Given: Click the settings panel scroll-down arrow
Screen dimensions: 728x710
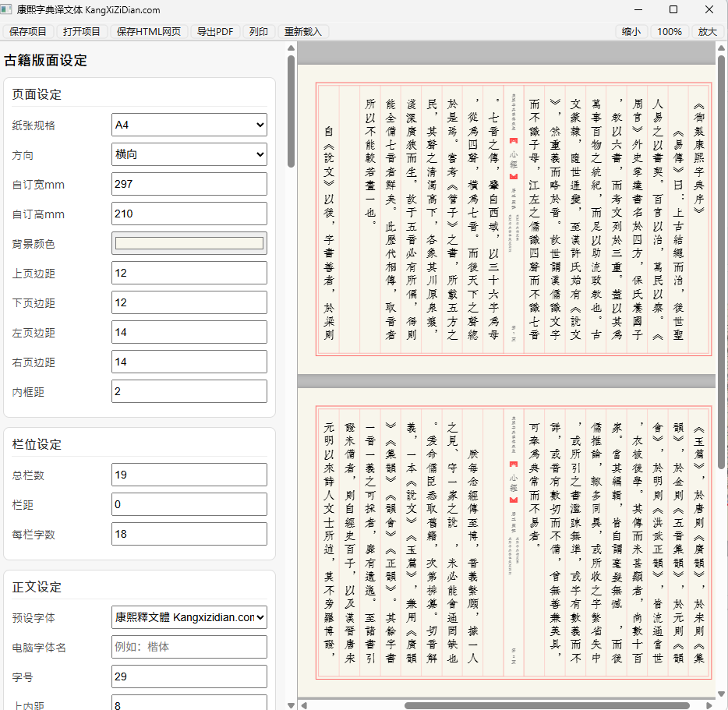Looking at the screenshot, I should [291, 705].
